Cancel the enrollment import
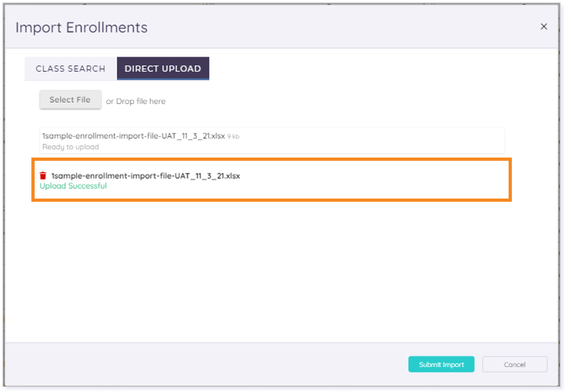This screenshot has width=565, height=392. (514, 364)
